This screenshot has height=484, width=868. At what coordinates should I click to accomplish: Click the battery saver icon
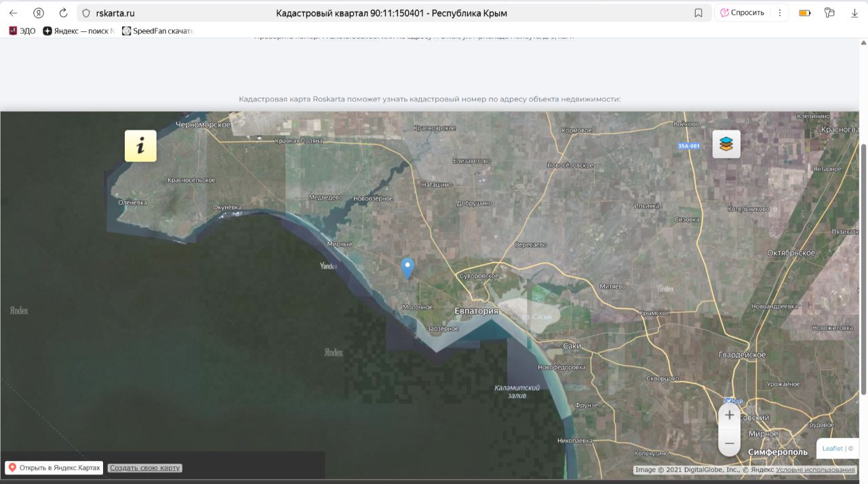[x=805, y=13]
